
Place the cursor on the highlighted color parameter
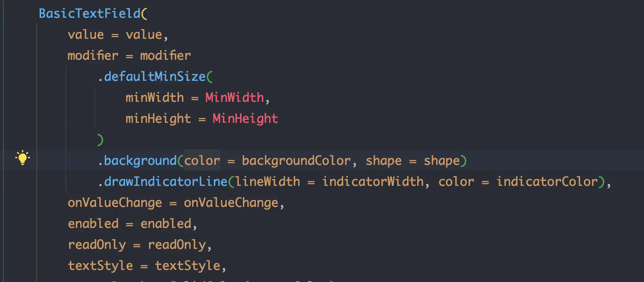202,160
